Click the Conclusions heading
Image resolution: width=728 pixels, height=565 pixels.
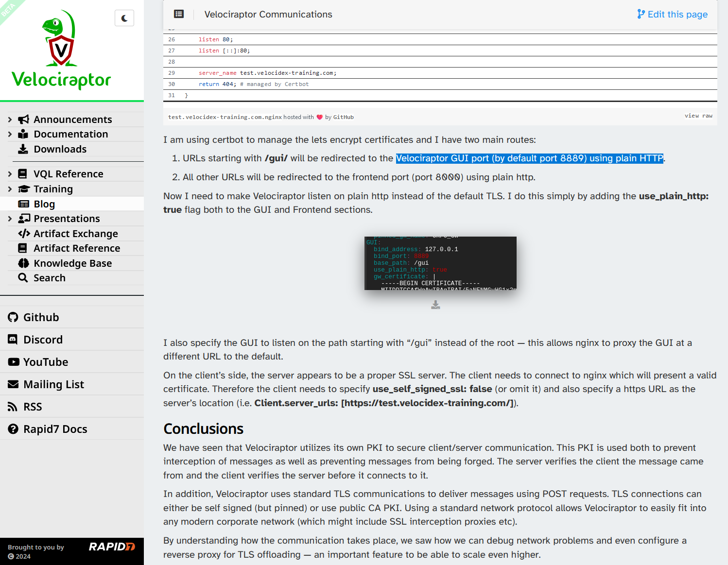coord(203,429)
